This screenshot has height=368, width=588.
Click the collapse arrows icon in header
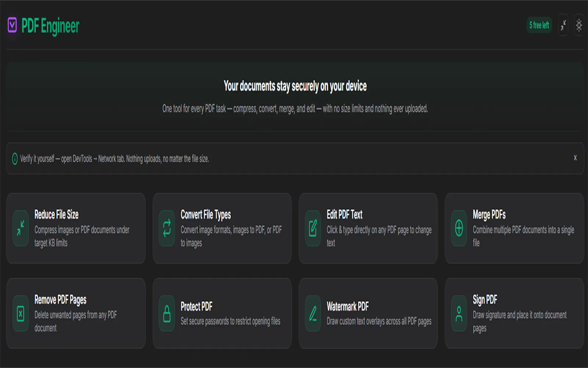pos(563,25)
